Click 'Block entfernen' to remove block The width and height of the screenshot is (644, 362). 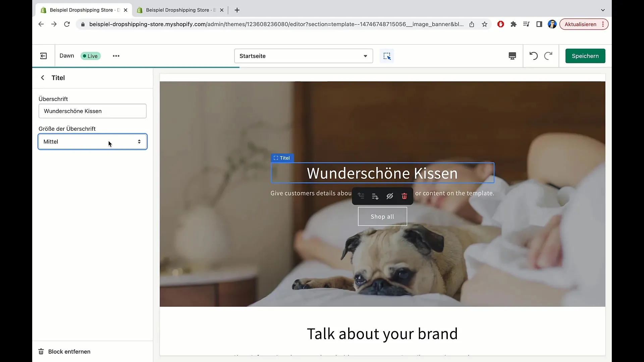(69, 351)
